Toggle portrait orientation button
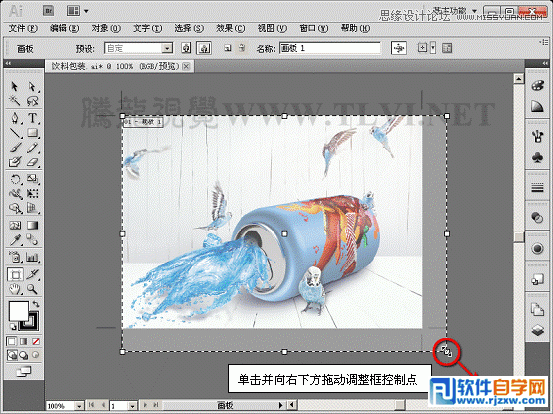Viewport: 553px width, 414px height. pos(186,48)
